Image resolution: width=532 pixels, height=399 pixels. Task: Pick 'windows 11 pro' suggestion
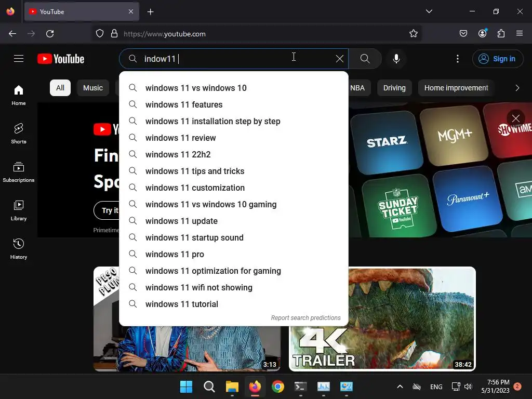234,254
